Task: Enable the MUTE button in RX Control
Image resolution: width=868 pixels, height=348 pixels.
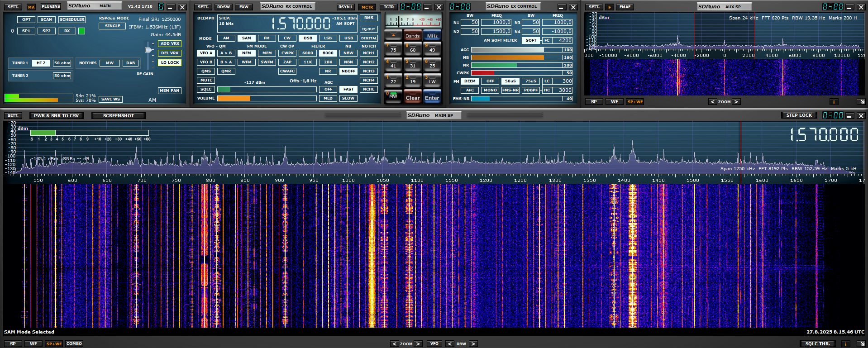Action: pyautogui.click(x=206, y=80)
